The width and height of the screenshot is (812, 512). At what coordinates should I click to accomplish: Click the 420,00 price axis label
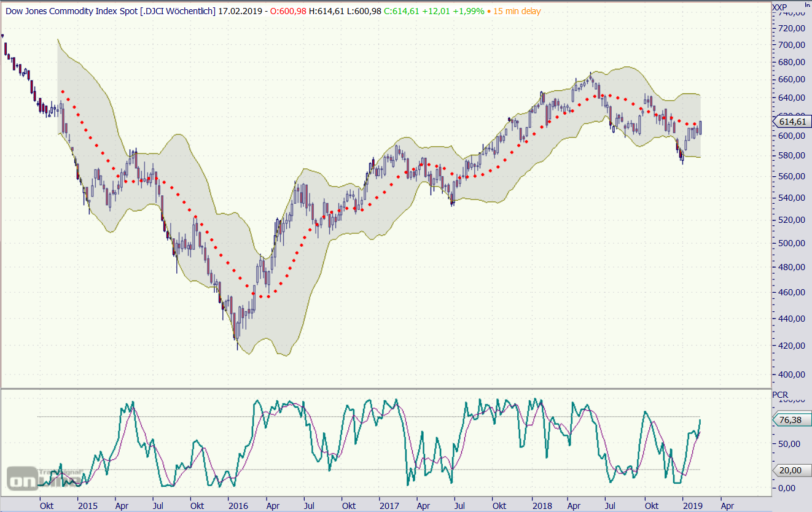point(791,346)
